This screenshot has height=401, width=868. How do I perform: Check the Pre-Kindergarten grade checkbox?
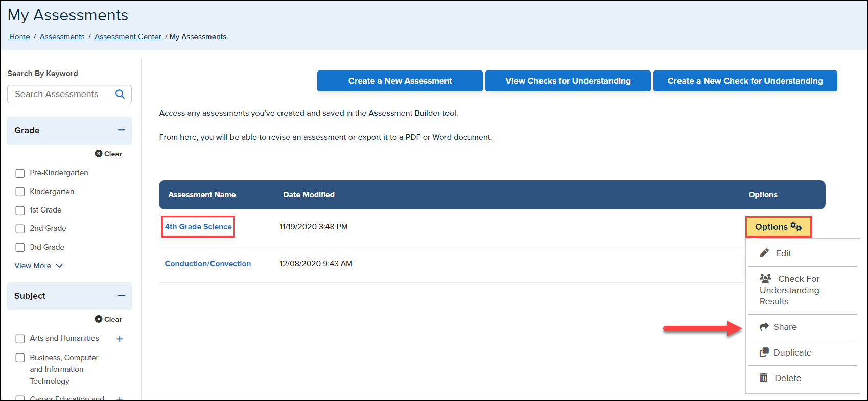pos(20,173)
